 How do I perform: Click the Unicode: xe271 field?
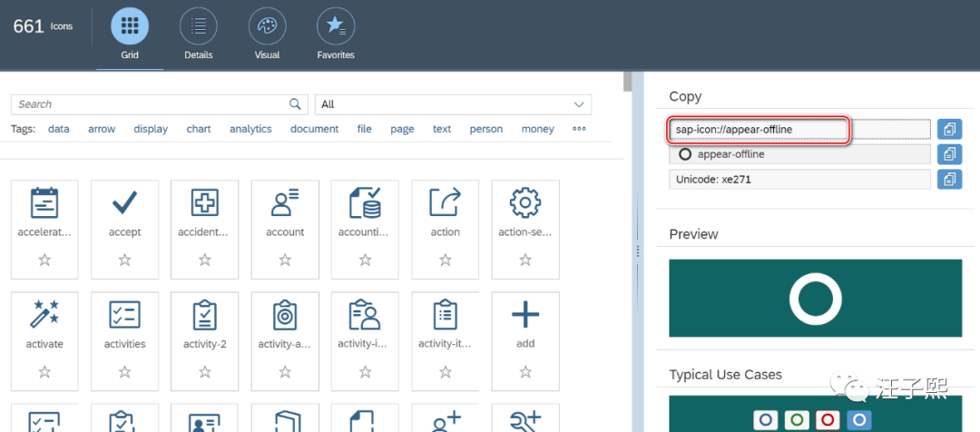click(800, 180)
